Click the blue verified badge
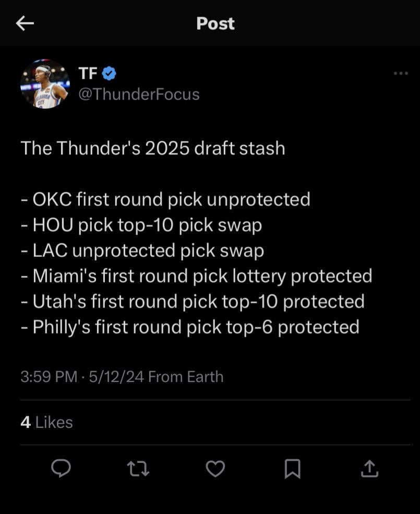This screenshot has width=420, height=514. coord(109,74)
